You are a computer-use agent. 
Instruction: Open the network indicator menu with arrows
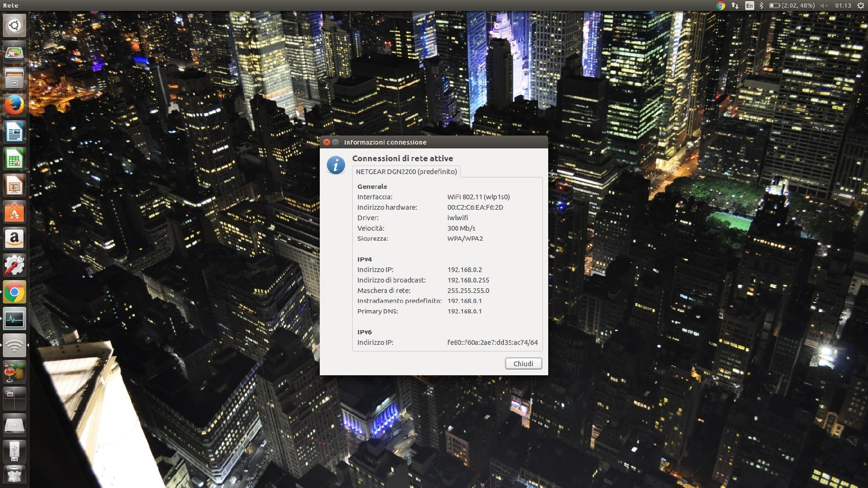[x=735, y=6]
